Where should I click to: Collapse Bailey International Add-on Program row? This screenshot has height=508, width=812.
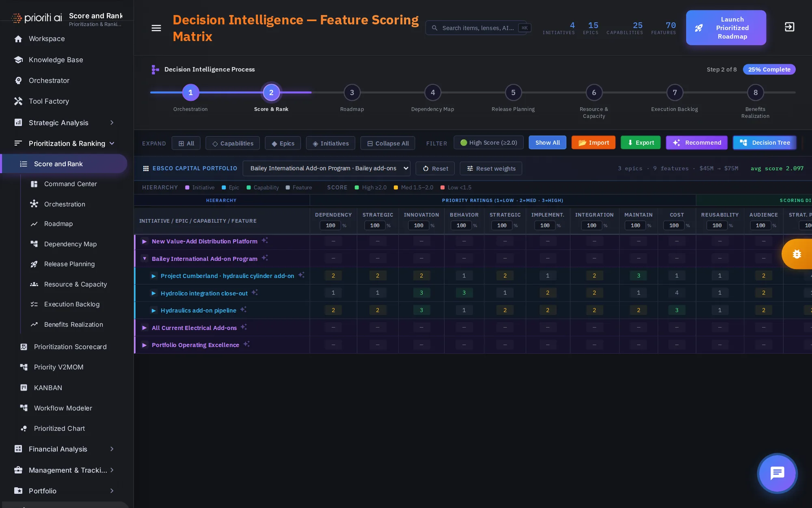(144, 258)
